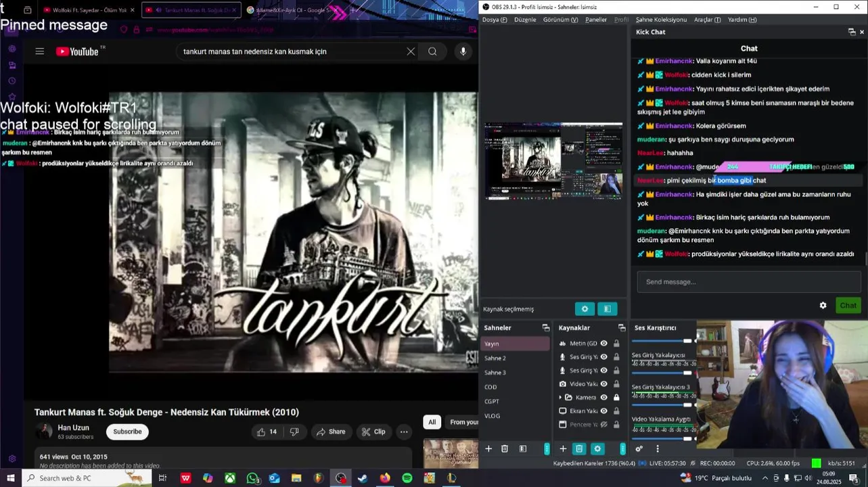Screen dimensions: 868x487
Task: Create a Clip of the video
Action: 373,432
